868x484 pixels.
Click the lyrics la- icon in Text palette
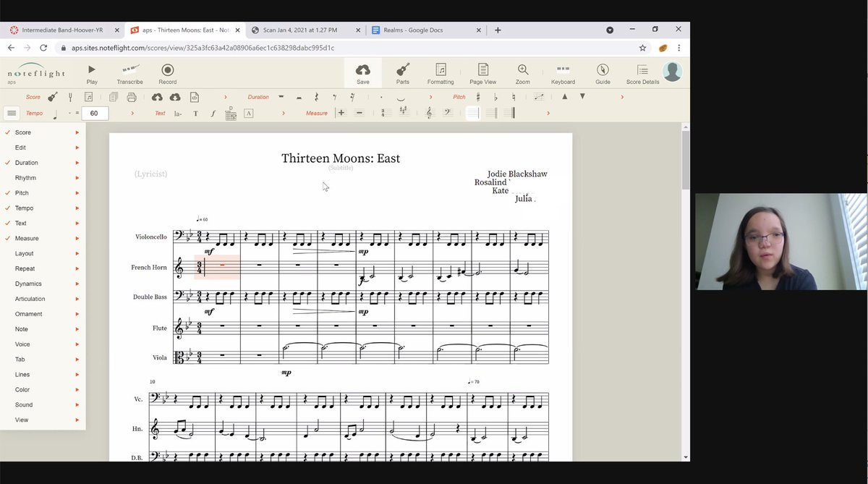(178, 114)
